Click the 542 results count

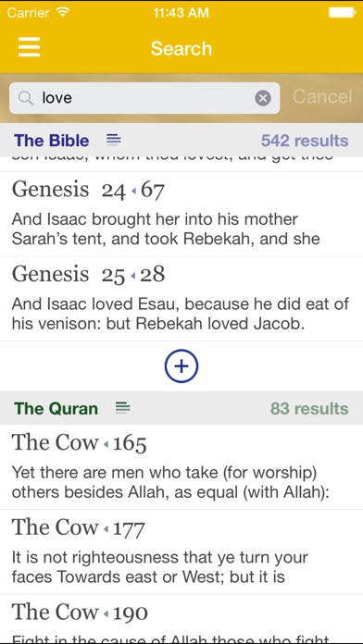[305, 141]
